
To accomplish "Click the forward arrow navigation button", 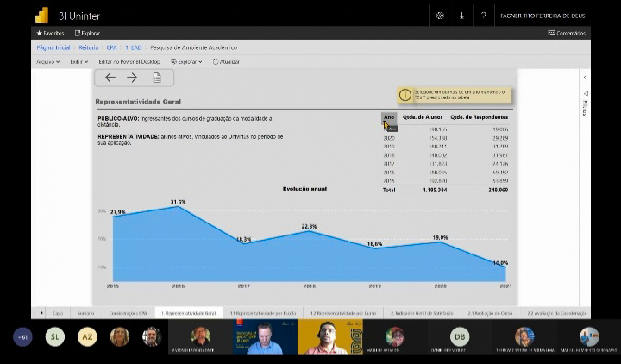I will 132,78.
